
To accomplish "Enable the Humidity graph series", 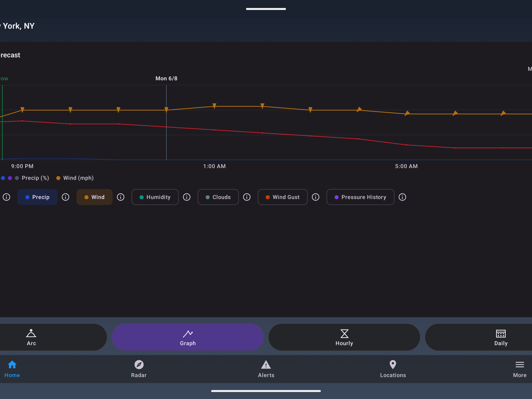I will pyautogui.click(x=155, y=197).
